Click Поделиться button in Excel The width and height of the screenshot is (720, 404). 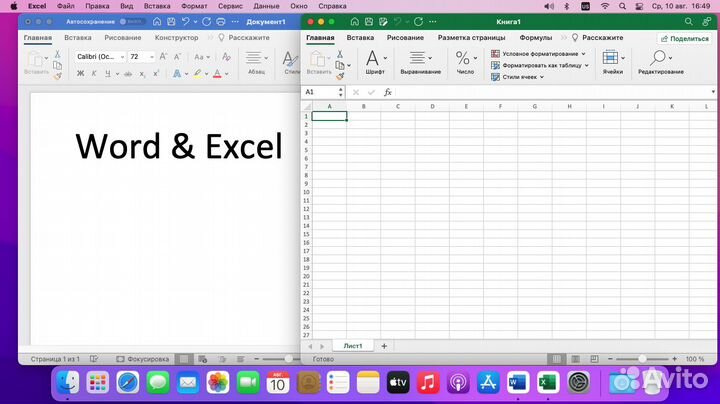tap(685, 39)
